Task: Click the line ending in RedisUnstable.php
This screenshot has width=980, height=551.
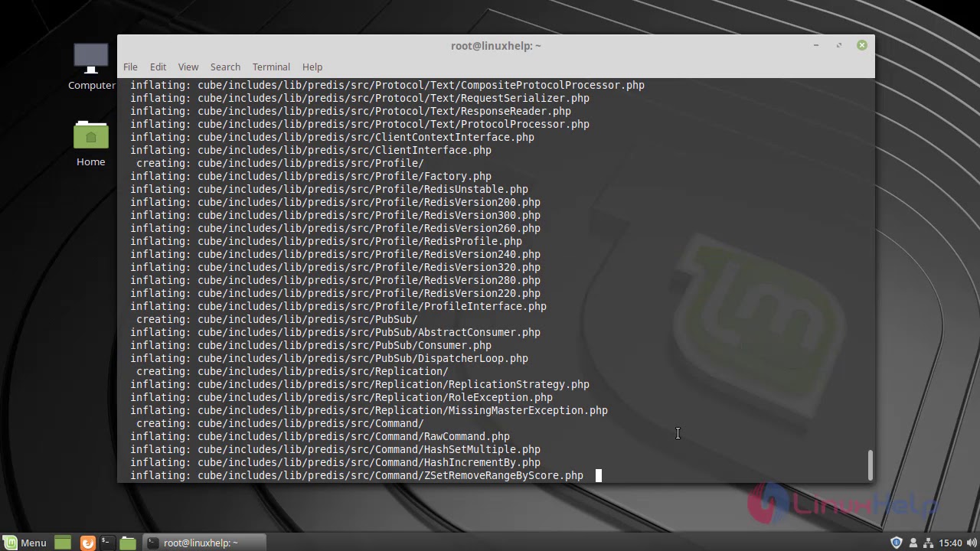Action: pyautogui.click(x=329, y=189)
